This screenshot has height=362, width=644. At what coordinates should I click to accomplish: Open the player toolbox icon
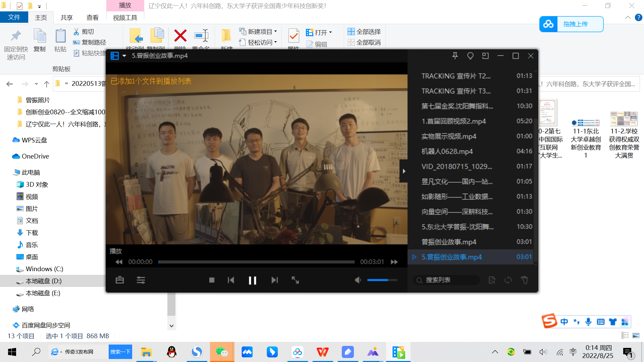coord(120,280)
